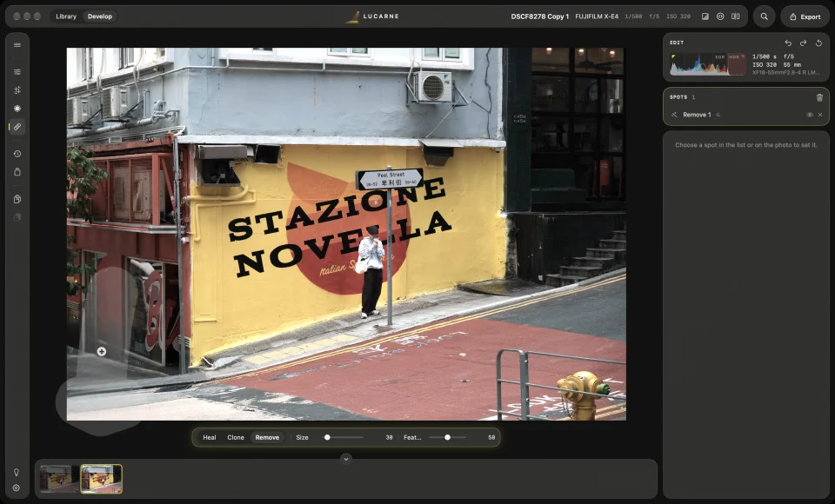
Task: Copy edits with the copy icon
Action: pyautogui.click(x=17, y=199)
